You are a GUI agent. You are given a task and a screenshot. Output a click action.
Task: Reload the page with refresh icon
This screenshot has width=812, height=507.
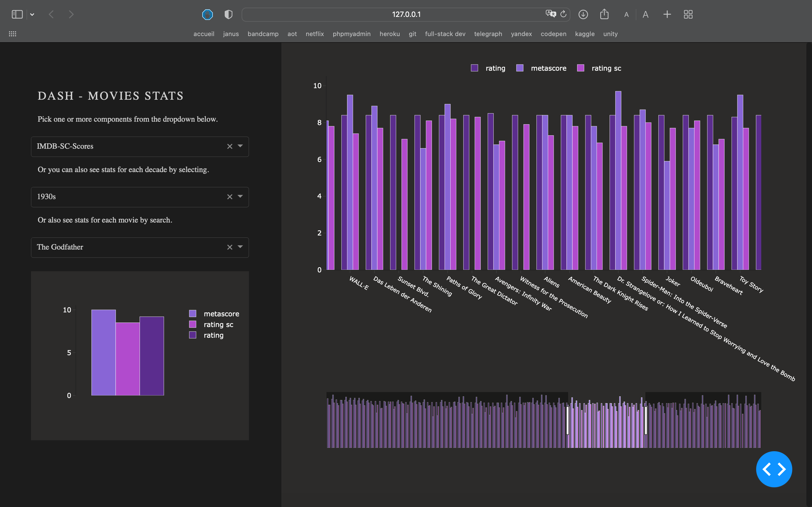[563, 14]
